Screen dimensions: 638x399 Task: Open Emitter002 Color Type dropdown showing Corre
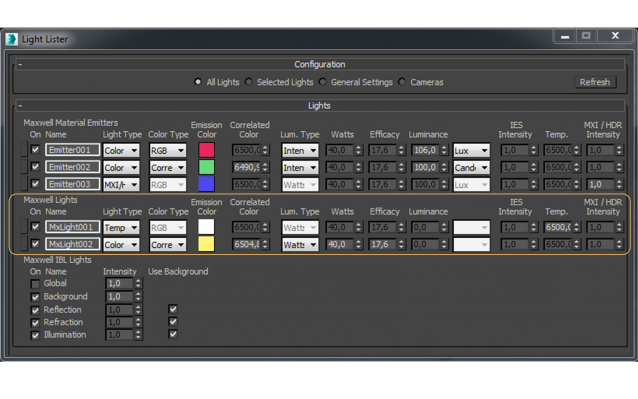point(168,168)
